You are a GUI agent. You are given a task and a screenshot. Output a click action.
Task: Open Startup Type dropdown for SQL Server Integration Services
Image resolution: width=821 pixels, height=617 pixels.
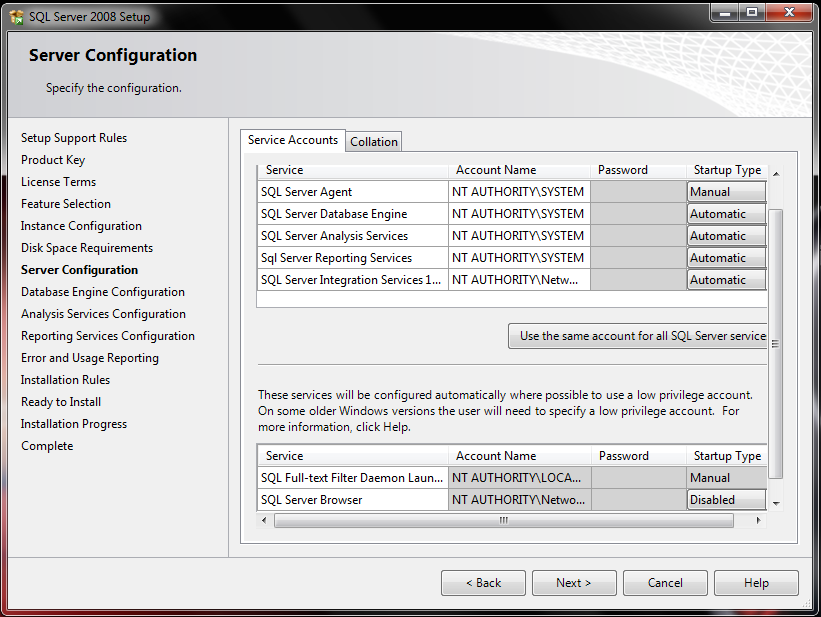tap(727, 280)
